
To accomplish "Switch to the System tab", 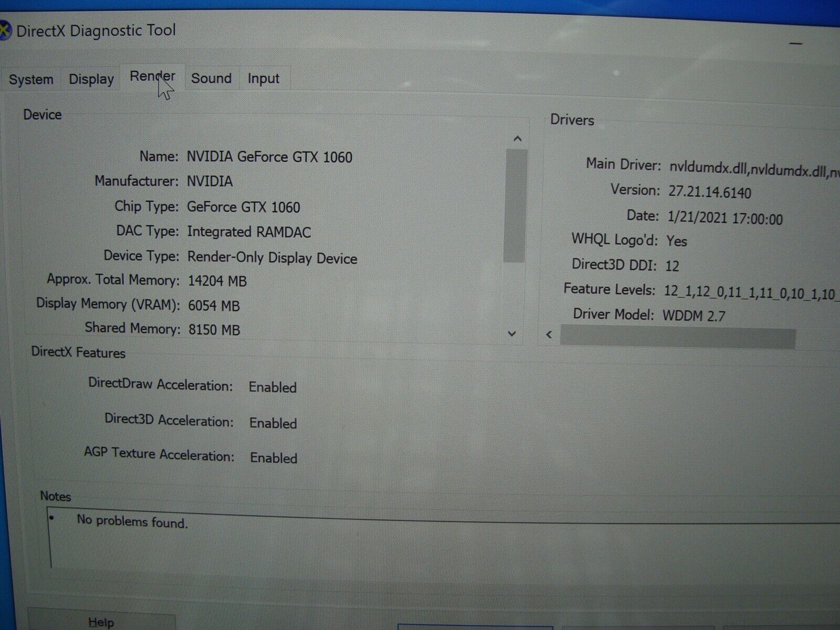I will [31, 79].
